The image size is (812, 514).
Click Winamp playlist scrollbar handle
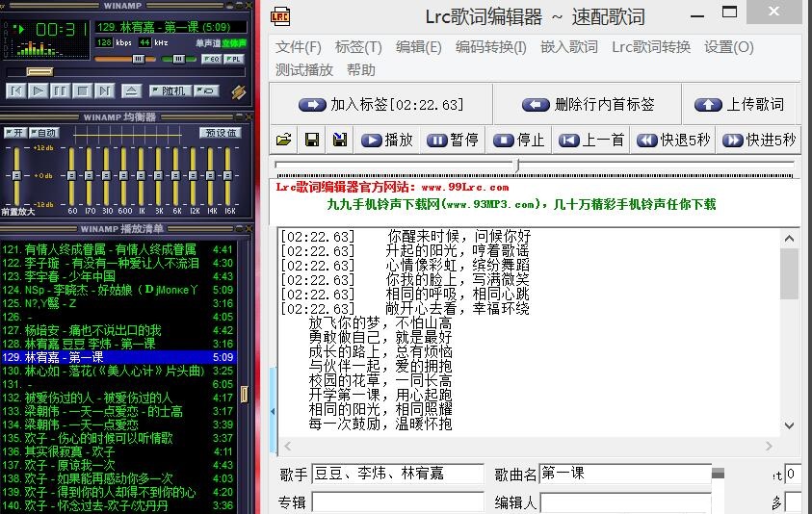pos(244,395)
